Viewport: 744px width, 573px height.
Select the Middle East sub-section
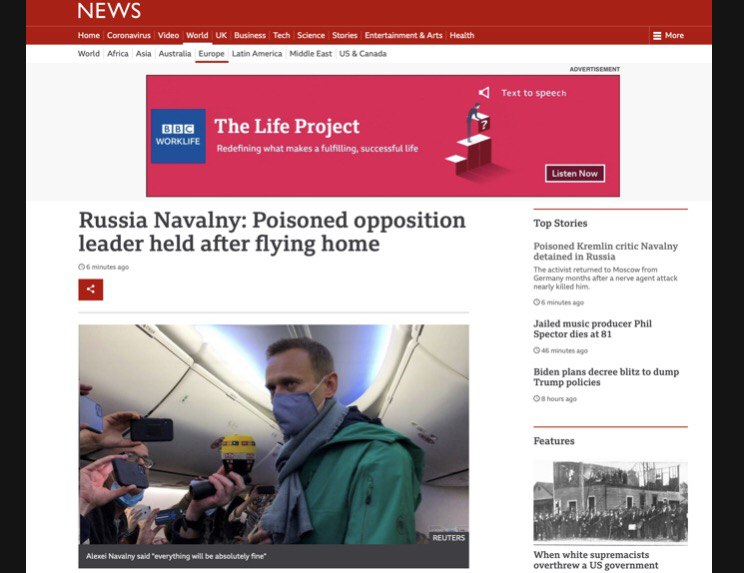(x=311, y=54)
